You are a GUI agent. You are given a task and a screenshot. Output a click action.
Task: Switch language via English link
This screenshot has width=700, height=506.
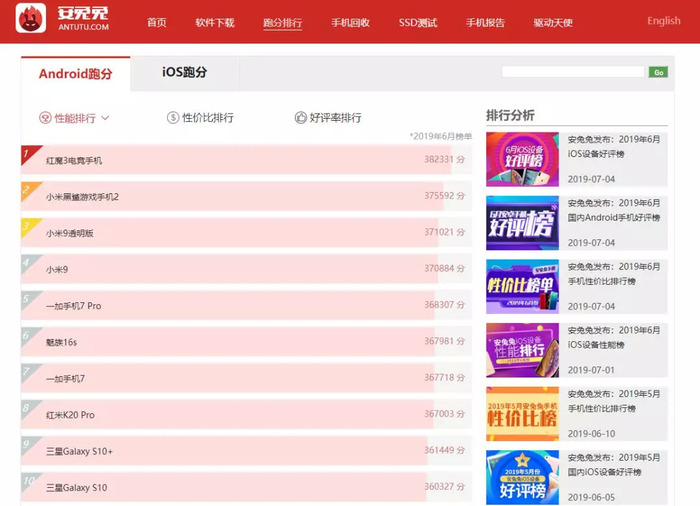pos(664,21)
